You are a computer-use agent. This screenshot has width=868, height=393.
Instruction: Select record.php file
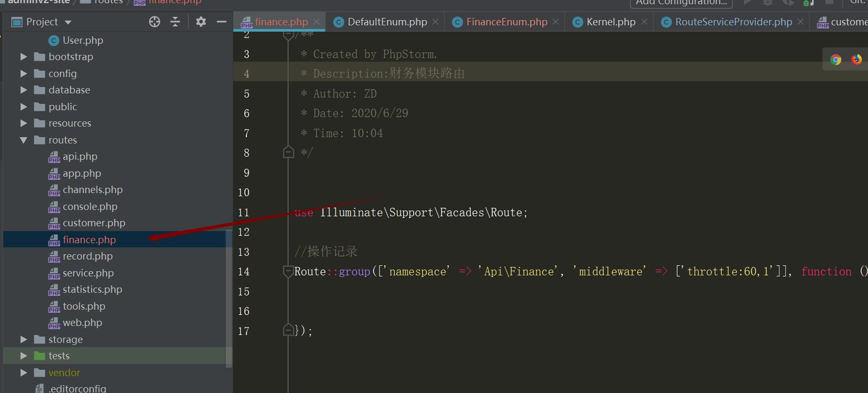click(88, 256)
